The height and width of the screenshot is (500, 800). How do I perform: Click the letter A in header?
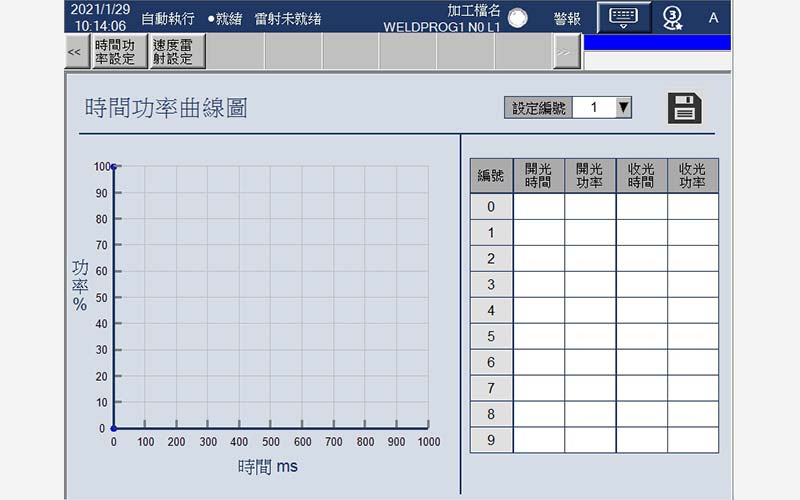(713, 18)
